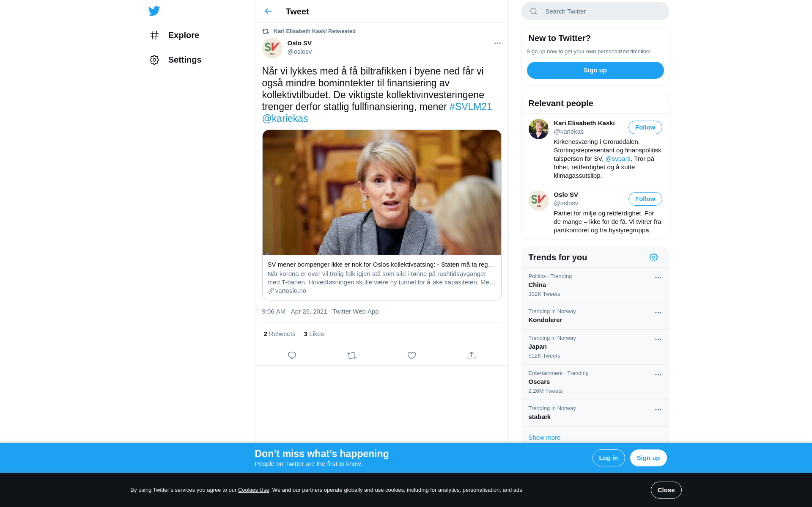The height and width of the screenshot is (507, 812).
Task: Click the blue Sign up button
Action: click(595, 70)
